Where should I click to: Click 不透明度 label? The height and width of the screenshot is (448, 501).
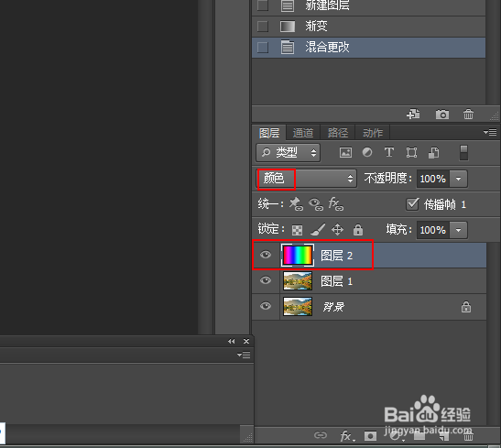coord(388,179)
